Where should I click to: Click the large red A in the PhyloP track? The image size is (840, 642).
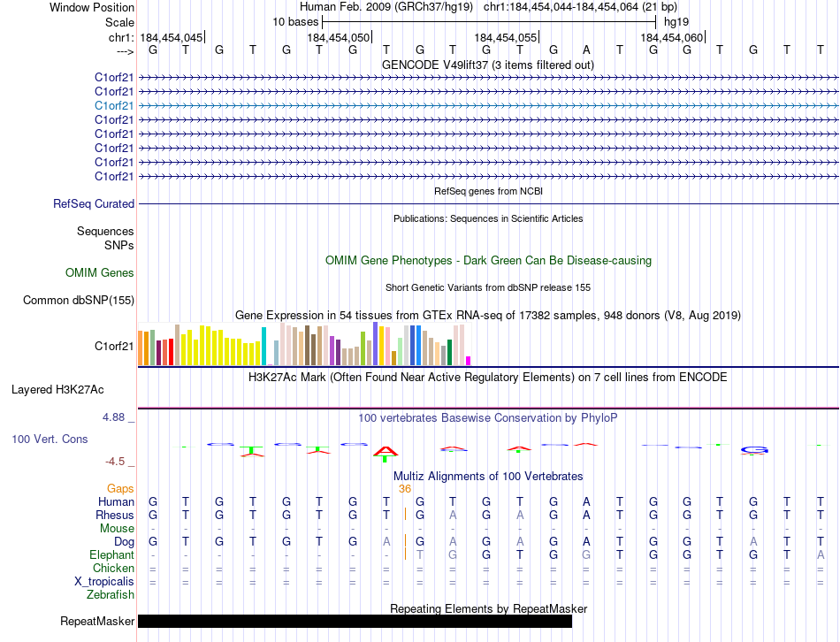pyautogui.click(x=386, y=453)
